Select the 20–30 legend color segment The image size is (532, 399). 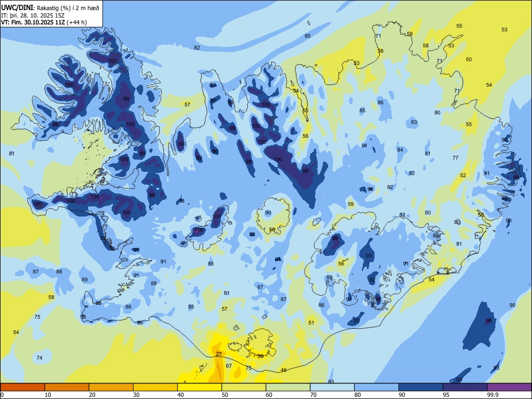(111, 387)
